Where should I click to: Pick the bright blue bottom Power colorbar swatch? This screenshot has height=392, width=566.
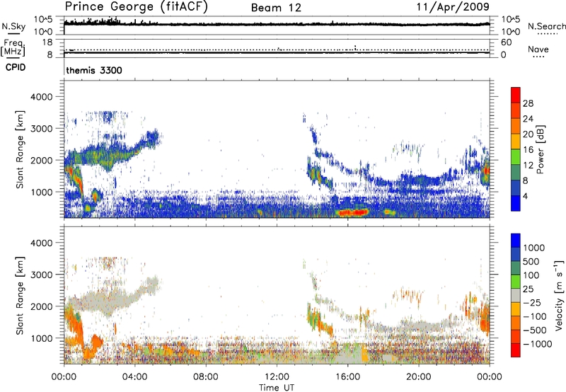click(x=516, y=203)
